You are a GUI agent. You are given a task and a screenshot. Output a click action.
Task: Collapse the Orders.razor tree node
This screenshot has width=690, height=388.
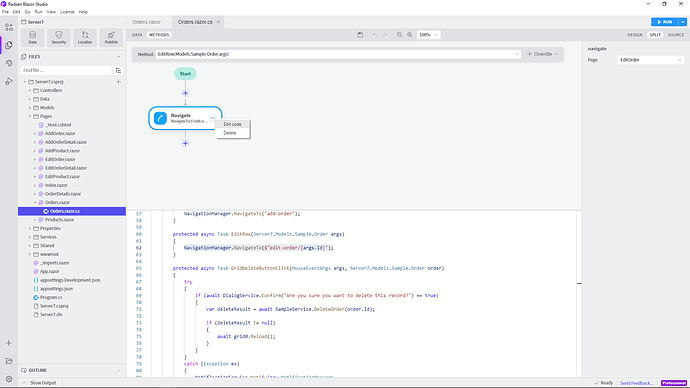(x=35, y=203)
